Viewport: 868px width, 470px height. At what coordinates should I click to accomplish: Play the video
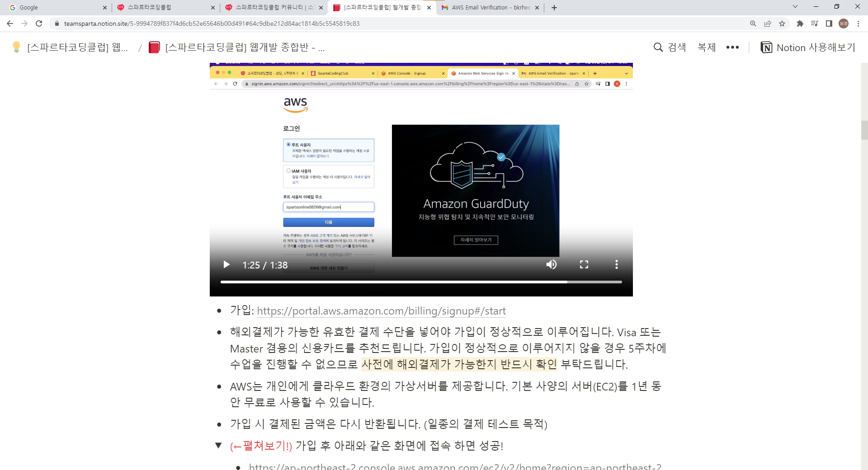coord(226,264)
